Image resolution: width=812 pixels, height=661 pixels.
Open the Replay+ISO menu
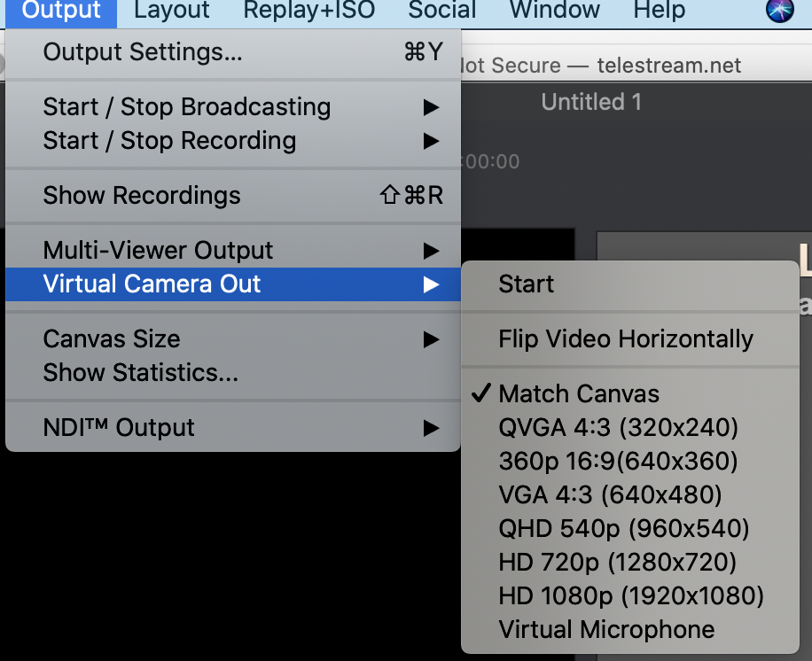coord(309,12)
